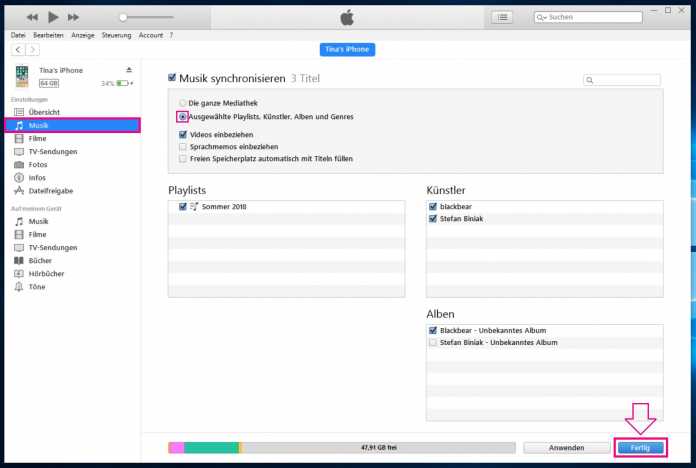This screenshot has height=468, width=696.
Task: Skip to the next track
Action: [x=74, y=17]
